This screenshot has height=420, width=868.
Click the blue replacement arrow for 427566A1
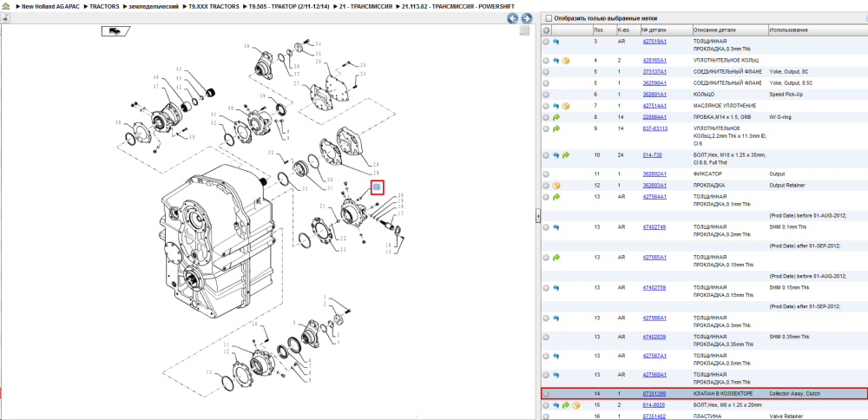[556, 318]
